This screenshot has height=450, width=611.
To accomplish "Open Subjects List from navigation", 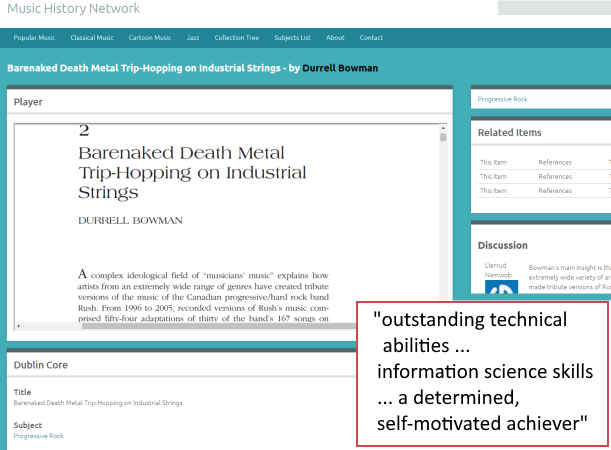I will (292, 38).
